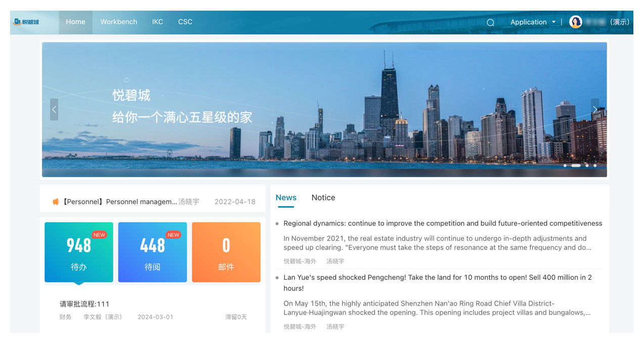This screenshot has width=644, height=342.
Task: Click the orange announcement megaphone icon
Action: pyautogui.click(x=56, y=202)
